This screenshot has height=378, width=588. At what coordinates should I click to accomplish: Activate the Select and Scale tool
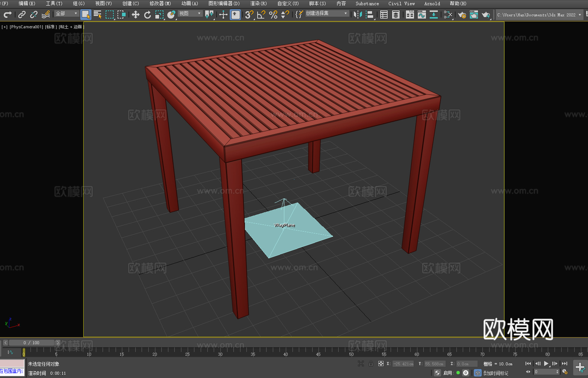click(159, 14)
